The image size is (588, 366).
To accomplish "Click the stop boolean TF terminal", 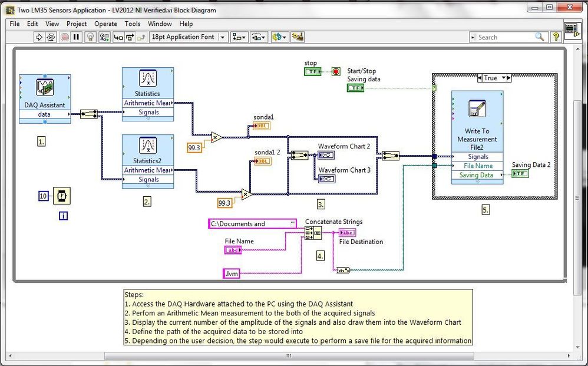I will 313,71.
